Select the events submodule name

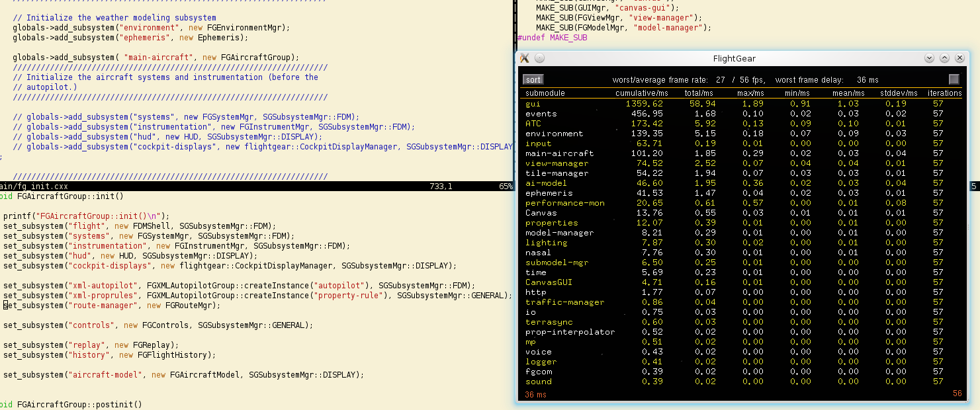coord(541,114)
